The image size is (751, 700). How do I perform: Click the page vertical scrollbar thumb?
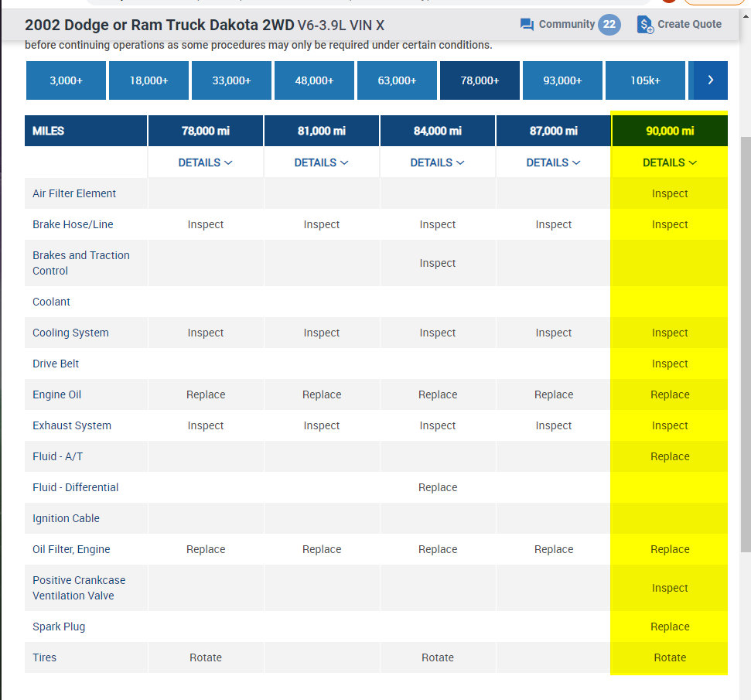click(746, 344)
